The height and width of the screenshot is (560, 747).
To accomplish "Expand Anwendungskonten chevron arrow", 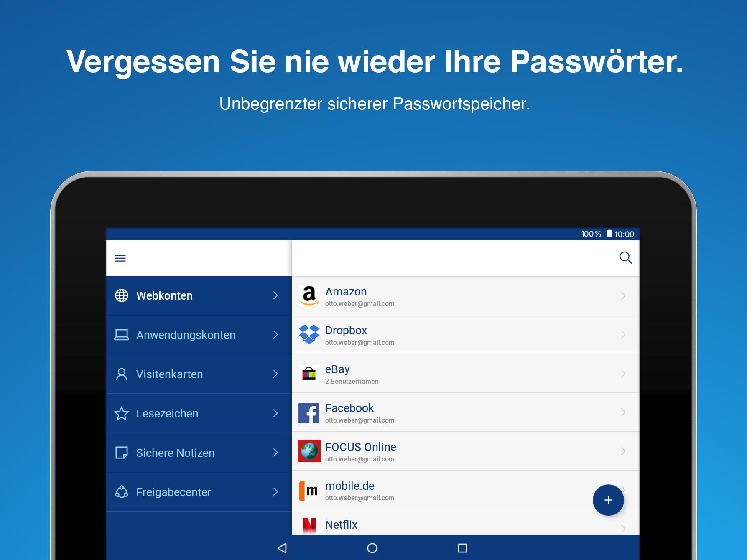I will 275,335.
